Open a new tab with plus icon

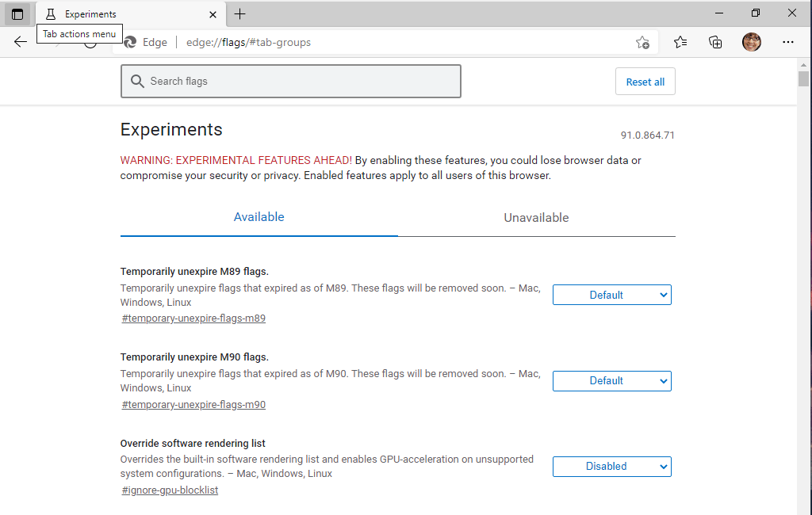pos(240,14)
